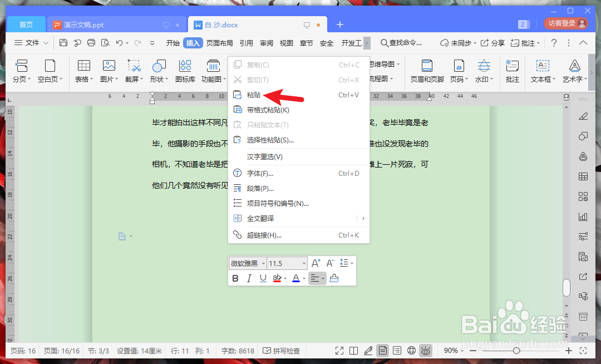
Task: Collapse the ribbon with the chevron
Action: [583, 43]
